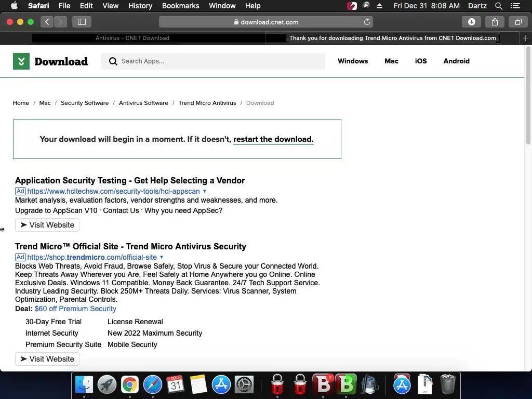
Task: Click the page vertical scrollbar
Action: (x=528, y=96)
